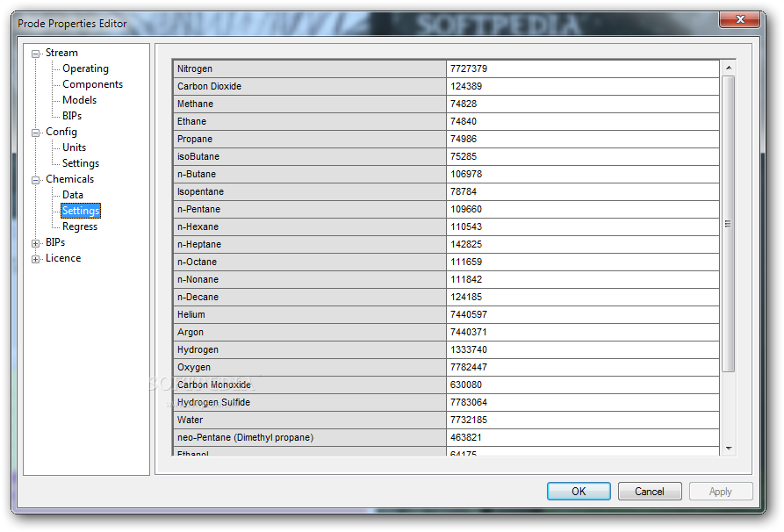This screenshot has height=532, width=784.
Task: Click the vertical scrollbar thumb
Action: pyautogui.click(x=729, y=224)
